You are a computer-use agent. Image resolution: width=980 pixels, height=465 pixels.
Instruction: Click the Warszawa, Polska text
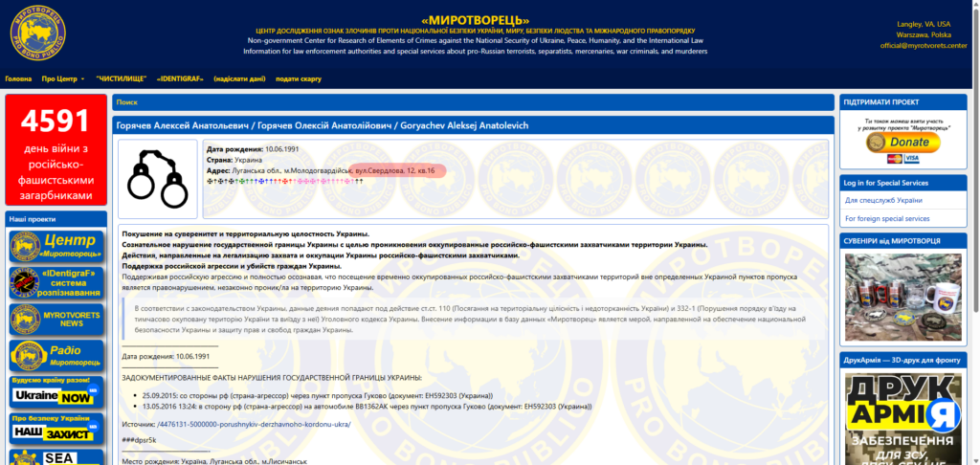click(924, 35)
